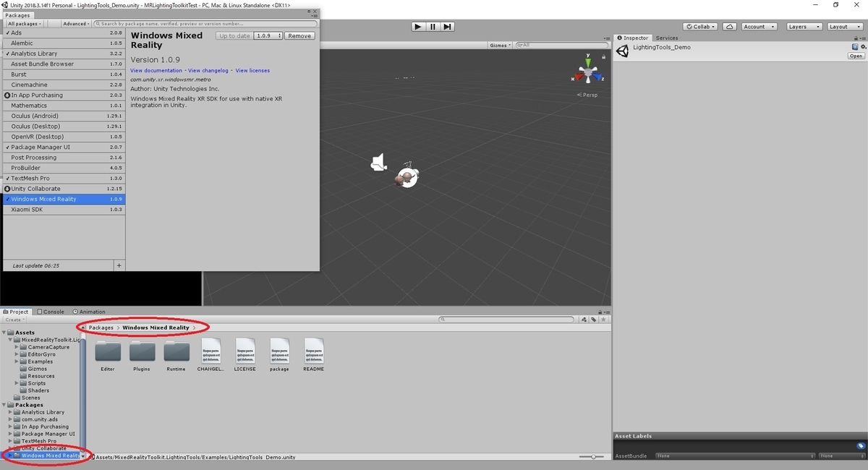Viewport: 868px width, 470px height.
Task: Open the version 1.0.9 dropdown
Action: (x=268, y=35)
